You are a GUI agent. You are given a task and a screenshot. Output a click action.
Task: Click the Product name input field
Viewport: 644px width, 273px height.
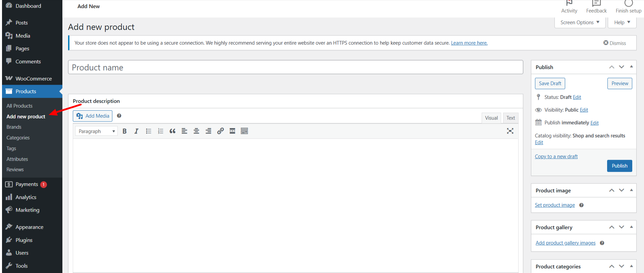click(x=296, y=67)
